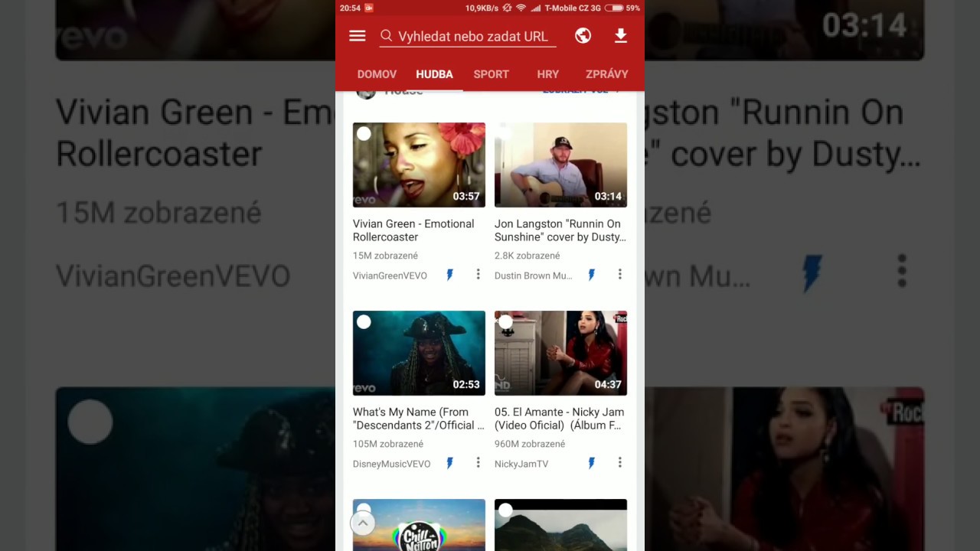
Task: Open more options for the Jon Langston video
Action: point(619,274)
